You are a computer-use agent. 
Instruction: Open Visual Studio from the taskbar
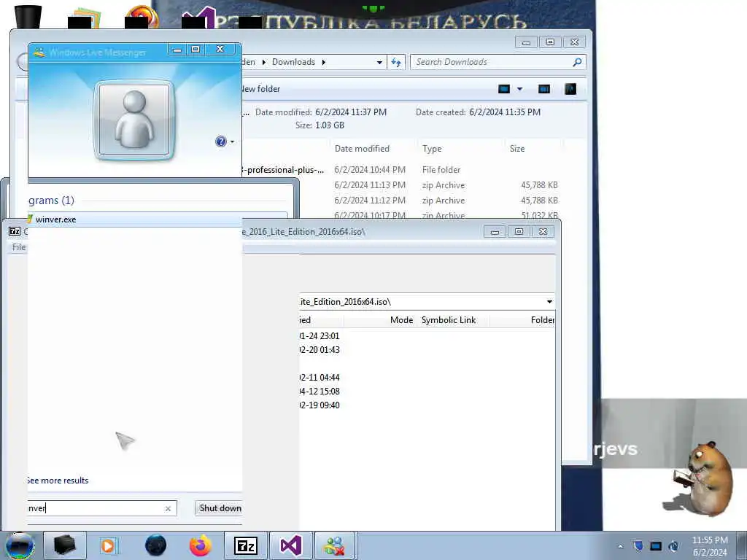(x=290, y=545)
